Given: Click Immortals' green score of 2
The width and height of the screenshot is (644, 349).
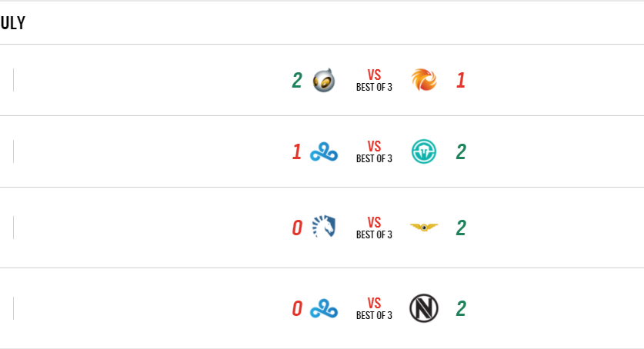Looking at the screenshot, I should 461,152.
